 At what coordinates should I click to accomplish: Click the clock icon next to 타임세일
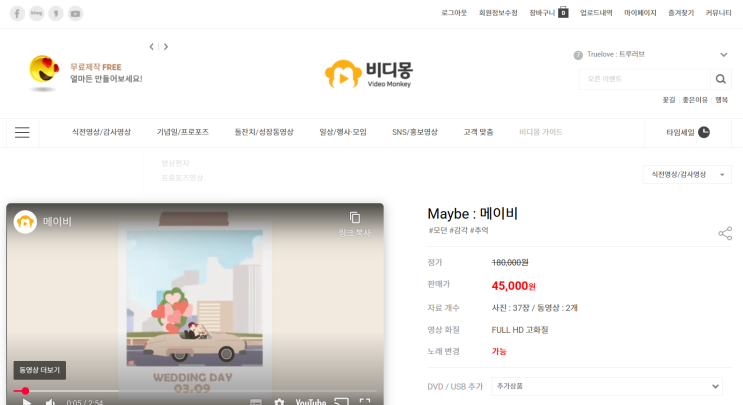coord(704,132)
